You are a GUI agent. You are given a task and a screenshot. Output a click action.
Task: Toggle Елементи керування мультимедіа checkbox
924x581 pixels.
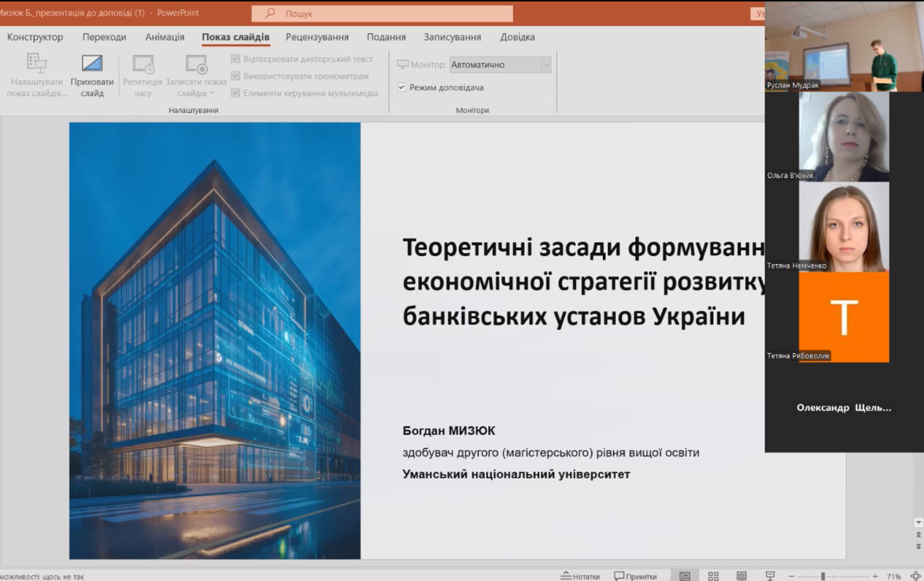(236, 93)
